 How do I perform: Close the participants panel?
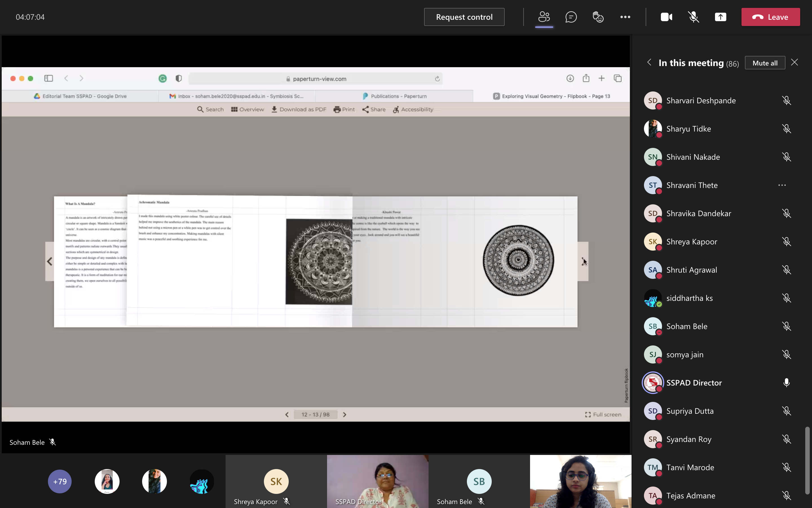[x=794, y=62]
